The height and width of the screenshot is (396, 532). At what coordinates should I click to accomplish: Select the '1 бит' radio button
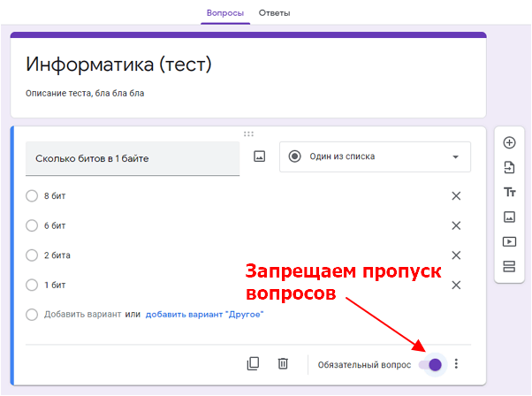[32, 285]
